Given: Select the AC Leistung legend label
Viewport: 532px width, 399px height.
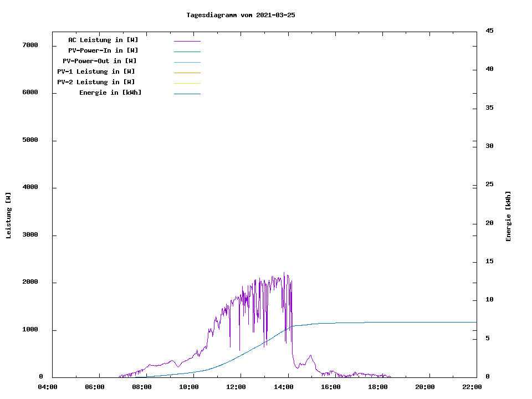Looking at the screenshot, I should point(103,40).
